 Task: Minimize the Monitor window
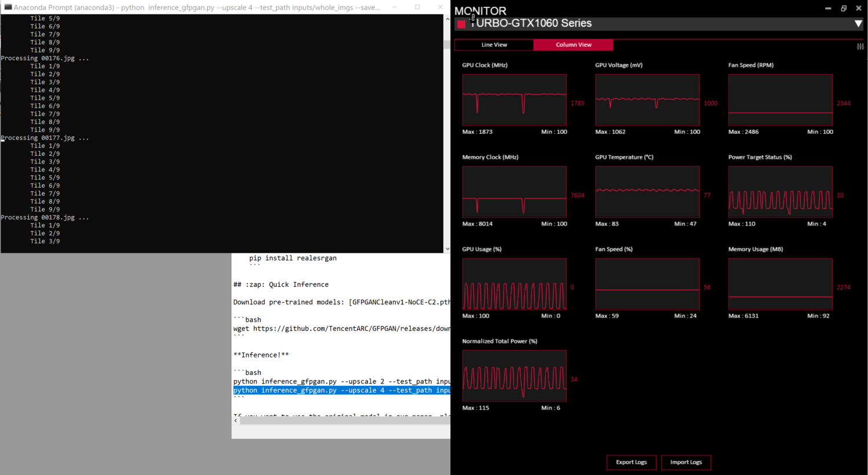click(x=828, y=8)
